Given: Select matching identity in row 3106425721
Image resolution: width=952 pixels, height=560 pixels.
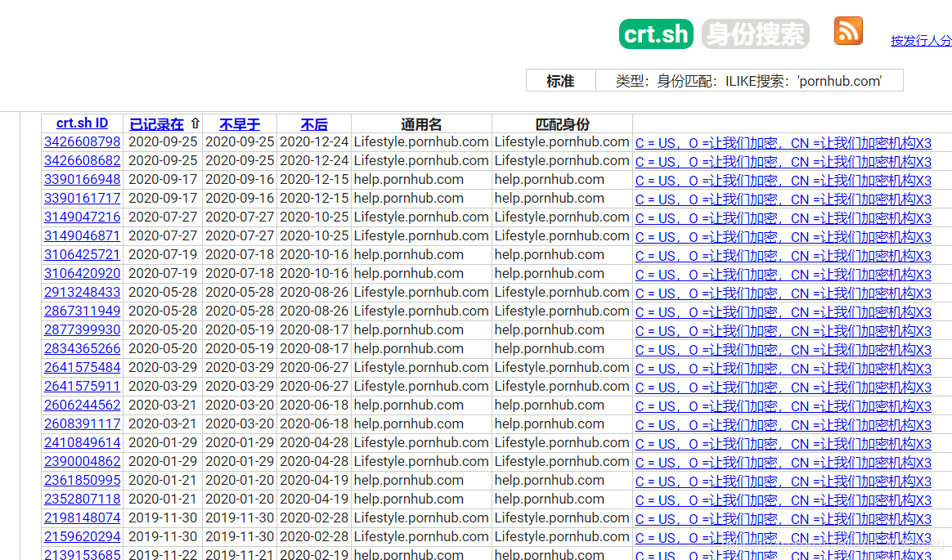Looking at the screenshot, I should coord(550,255).
